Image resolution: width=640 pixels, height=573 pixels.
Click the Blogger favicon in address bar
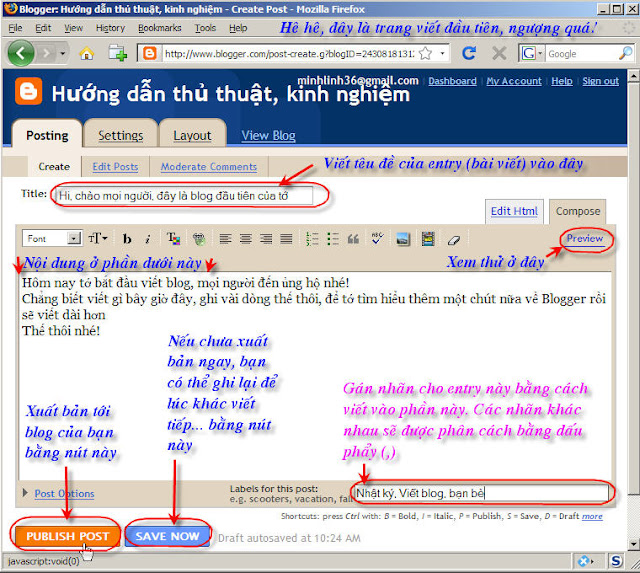pos(149,53)
